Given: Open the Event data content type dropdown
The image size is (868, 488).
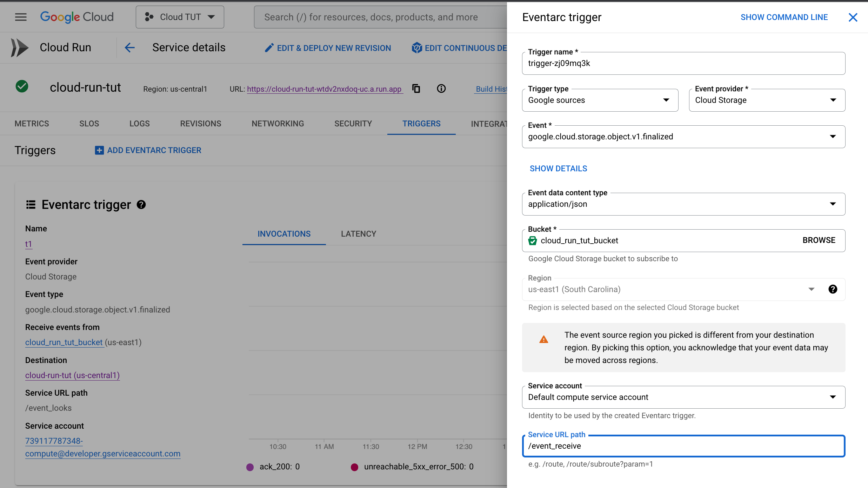Looking at the screenshot, I should 683,204.
